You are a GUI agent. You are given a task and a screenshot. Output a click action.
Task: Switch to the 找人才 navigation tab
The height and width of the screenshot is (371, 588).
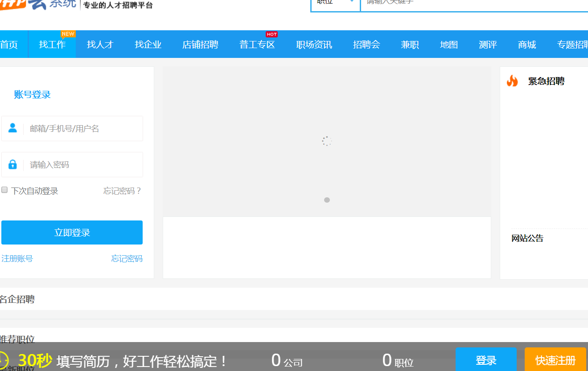tap(99, 44)
